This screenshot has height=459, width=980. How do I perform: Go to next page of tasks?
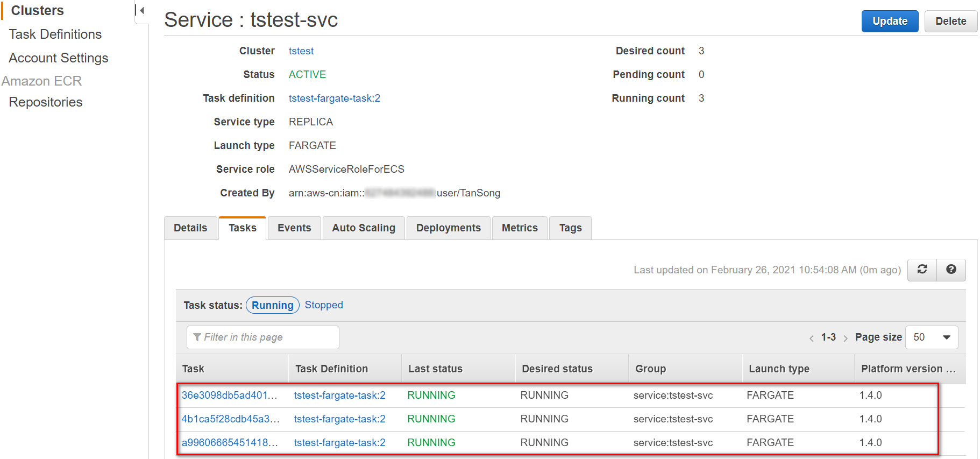pyautogui.click(x=846, y=338)
